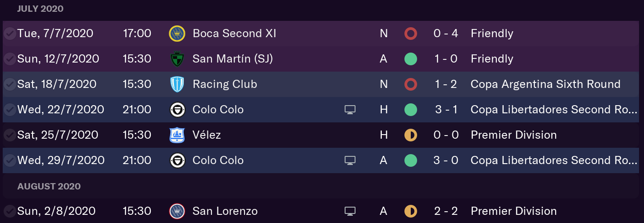Click the TV broadcast icon for San Lorenzo match

(x=350, y=211)
